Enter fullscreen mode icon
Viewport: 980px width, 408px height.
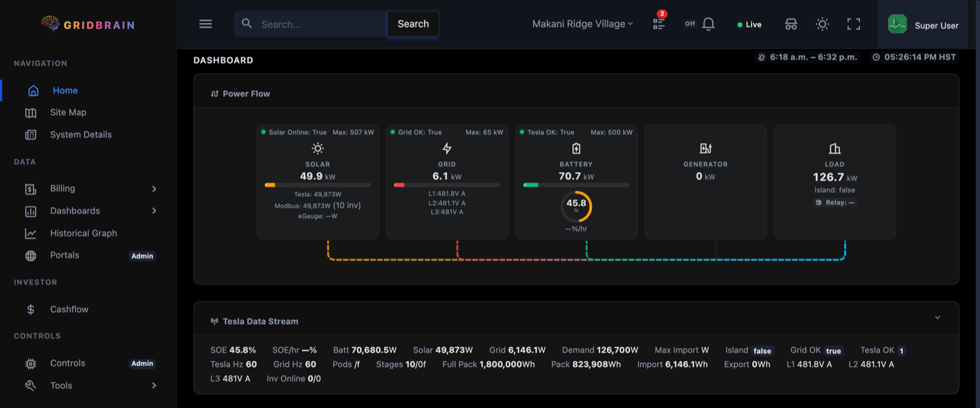854,24
